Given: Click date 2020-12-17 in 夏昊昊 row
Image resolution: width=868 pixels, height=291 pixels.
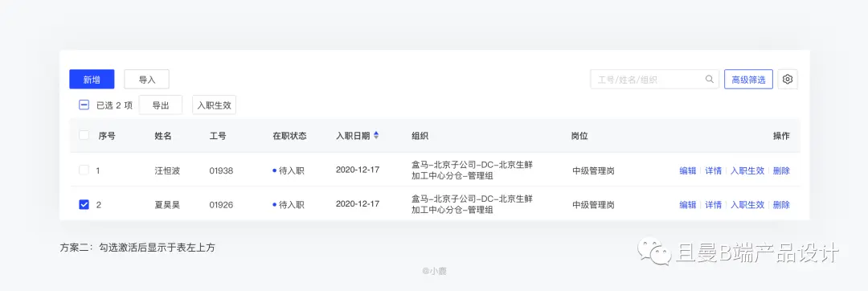Looking at the screenshot, I should pos(358,203).
